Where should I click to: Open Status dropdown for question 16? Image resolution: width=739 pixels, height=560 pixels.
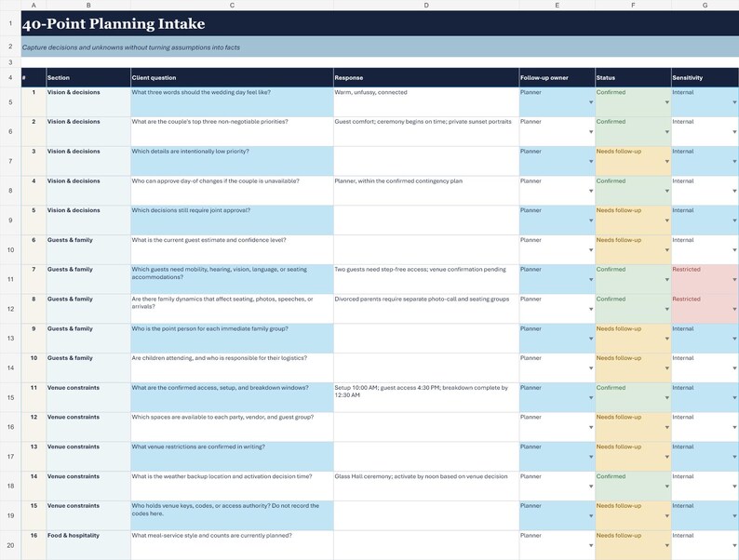[667, 545]
